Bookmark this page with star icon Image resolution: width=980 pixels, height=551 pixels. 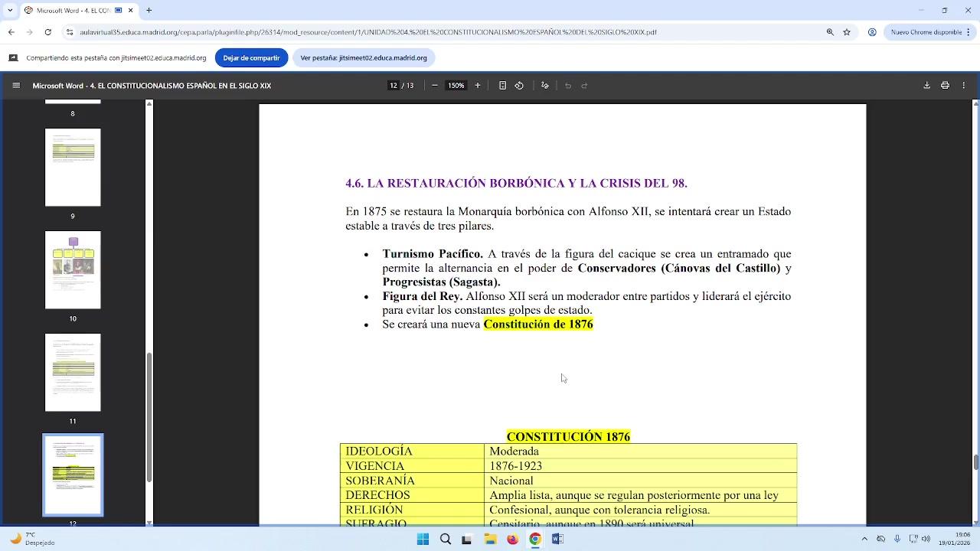click(x=847, y=32)
